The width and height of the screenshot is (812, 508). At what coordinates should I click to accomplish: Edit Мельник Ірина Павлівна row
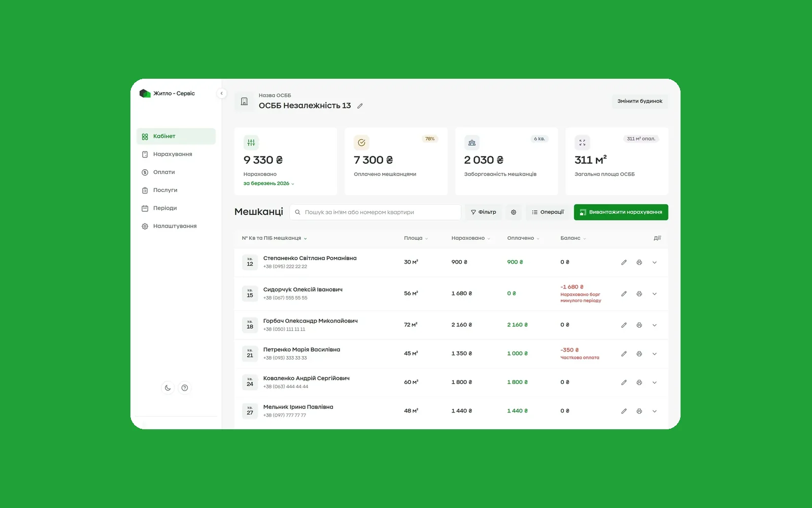pyautogui.click(x=624, y=411)
